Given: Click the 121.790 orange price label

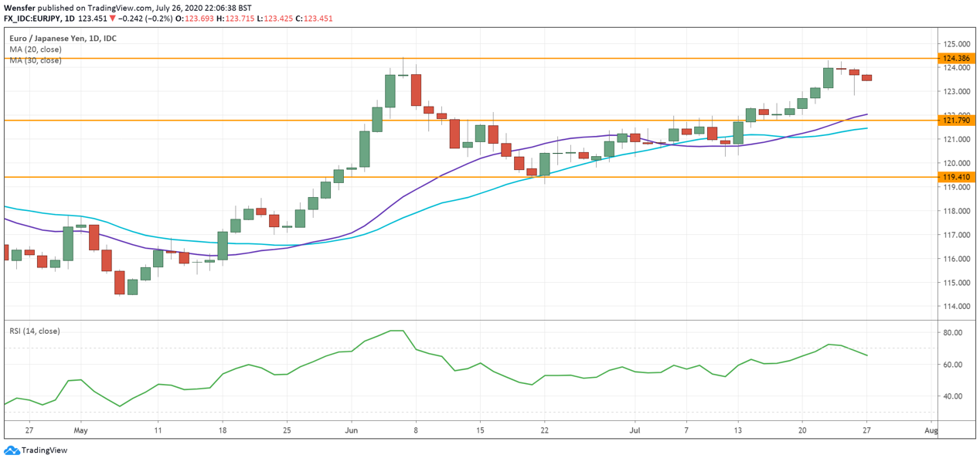Looking at the screenshot, I should click(956, 121).
